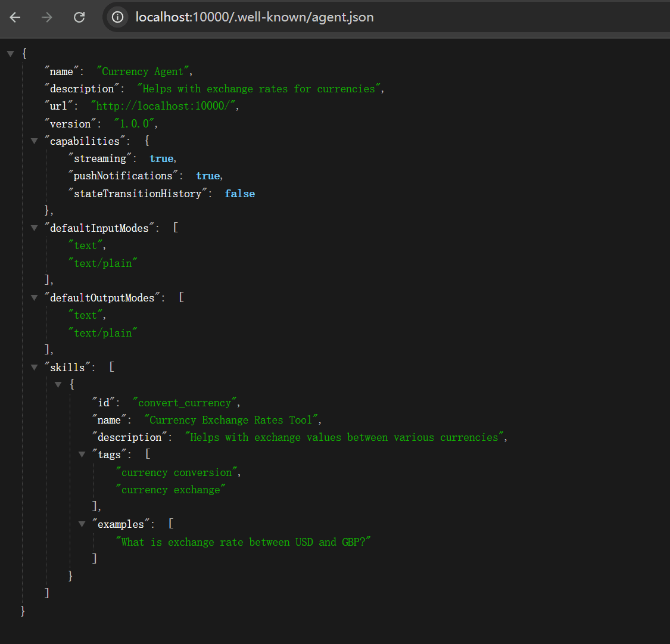Screen dimensions: 670x644
Task: Collapse the skills array
Action: (34, 368)
